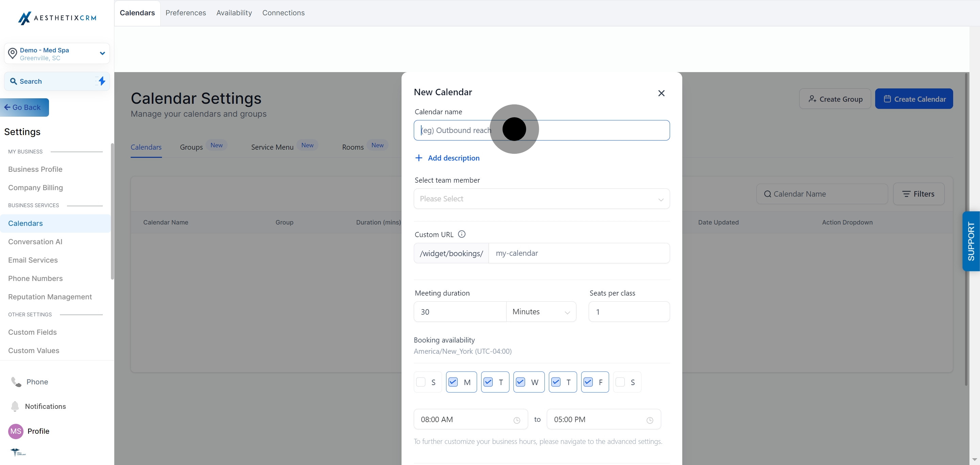Click the lightning bolt quick actions icon
The height and width of the screenshot is (465, 980).
click(102, 81)
